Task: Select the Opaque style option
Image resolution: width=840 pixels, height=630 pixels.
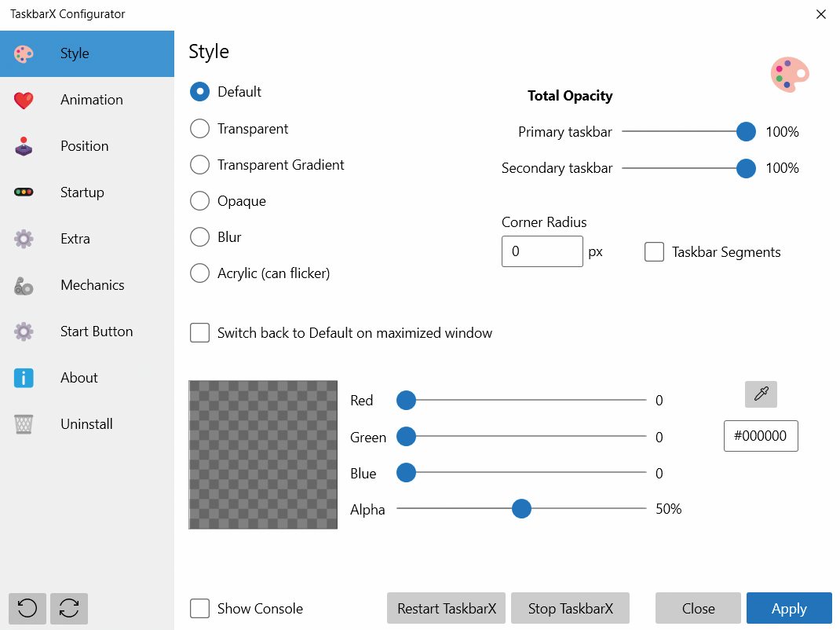Action: tap(200, 201)
